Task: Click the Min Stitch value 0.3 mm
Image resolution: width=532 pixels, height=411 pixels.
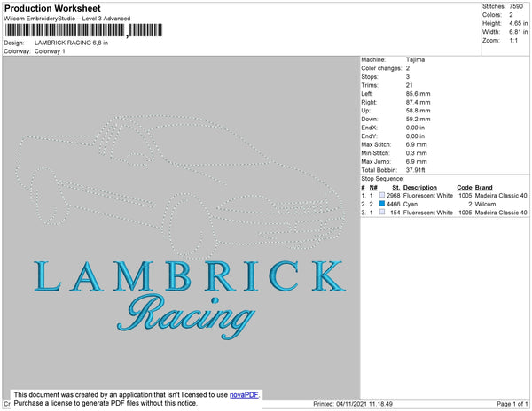Action: pyautogui.click(x=417, y=153)
